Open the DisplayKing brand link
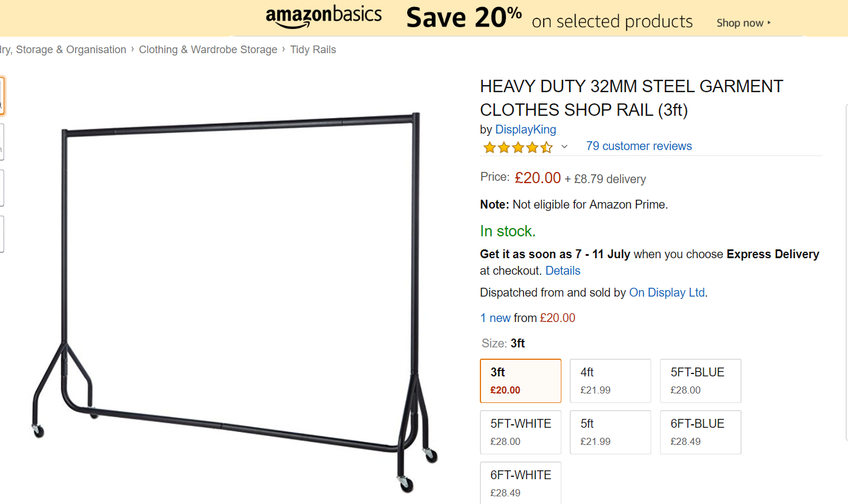 coord(525,129)
